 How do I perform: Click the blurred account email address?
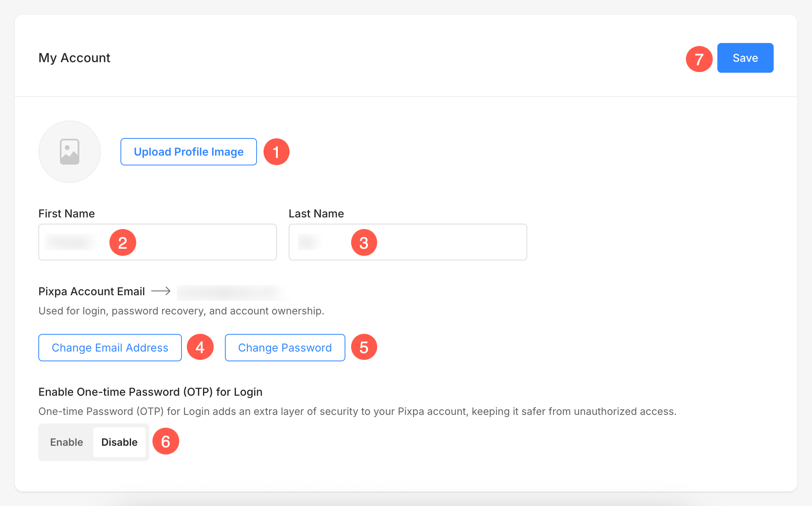pos(233,292)
